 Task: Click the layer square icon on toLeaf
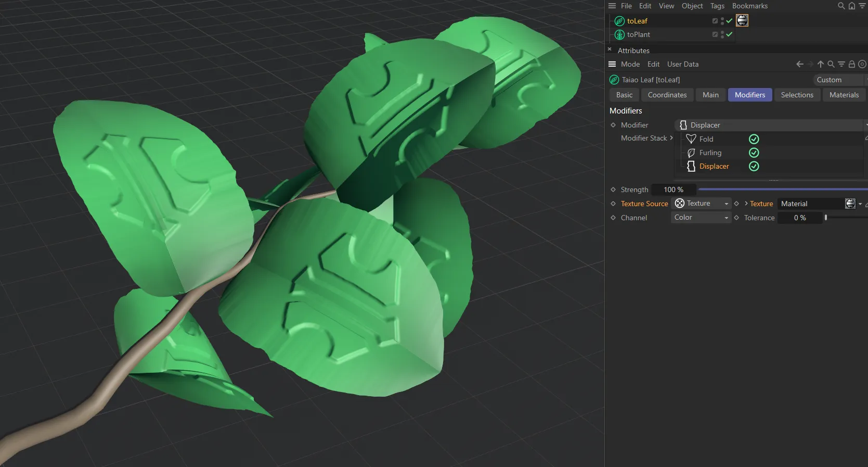point(715,21)
